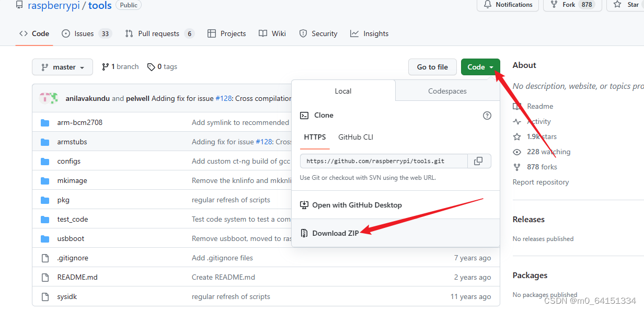Viewport: 644px width, 310px height.
Task: Open the Projects tab
Action: [x=226, y=33]
